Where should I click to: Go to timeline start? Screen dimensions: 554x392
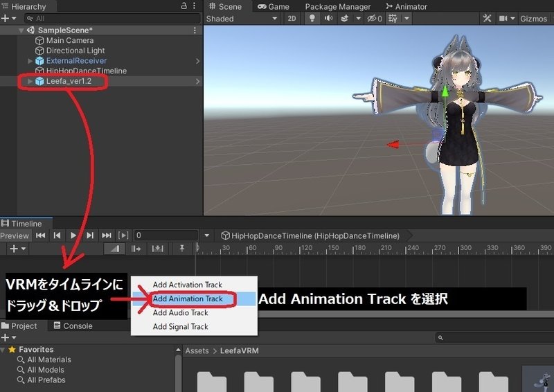point(41,235)
